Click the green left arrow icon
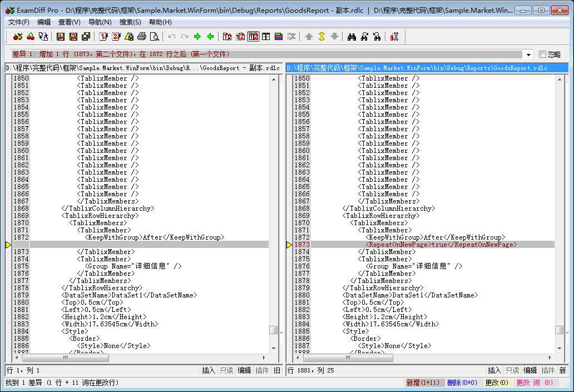Screen dimensions: 574x392 tap(210, 37)
